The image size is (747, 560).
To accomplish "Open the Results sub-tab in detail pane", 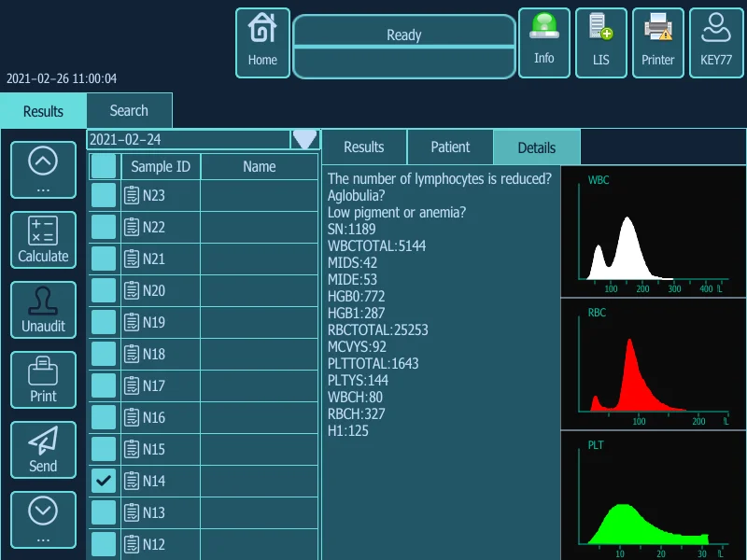I will pyautogui.click(x=364, y=147).
